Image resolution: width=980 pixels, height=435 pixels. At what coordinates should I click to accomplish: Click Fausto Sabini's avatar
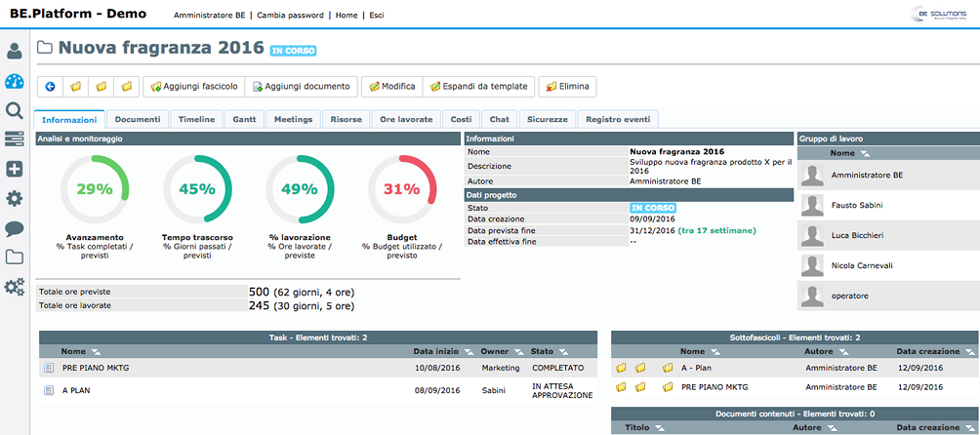click(x=812, y=206)
